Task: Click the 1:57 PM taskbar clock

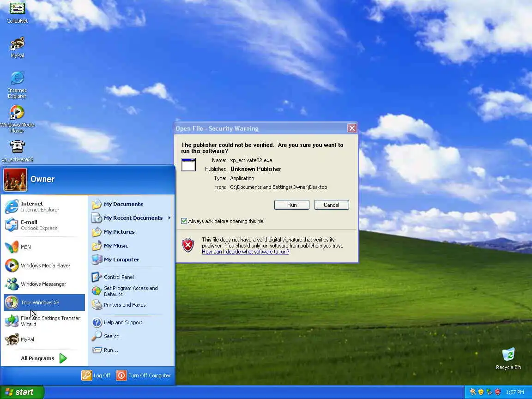Action: click(515, 392)
